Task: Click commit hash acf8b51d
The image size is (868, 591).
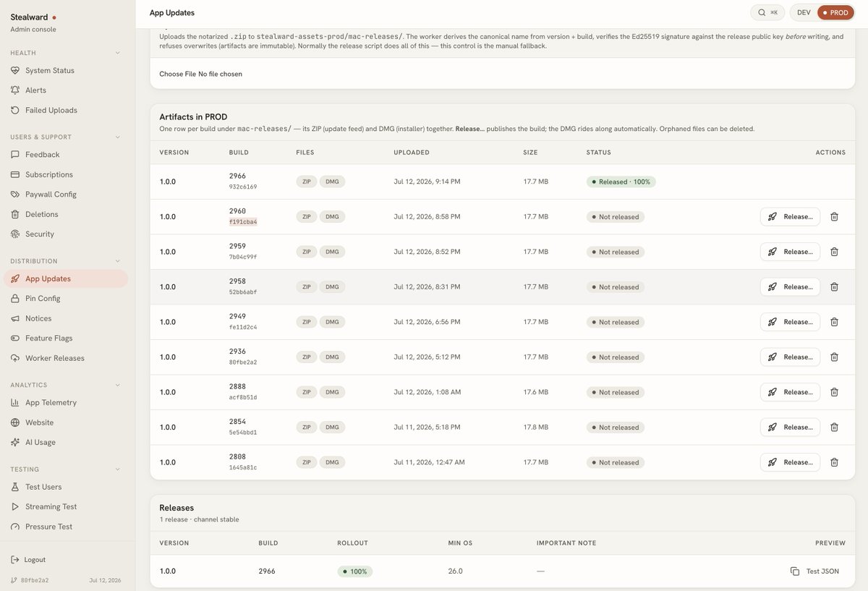Action: [x=243, y=397]
